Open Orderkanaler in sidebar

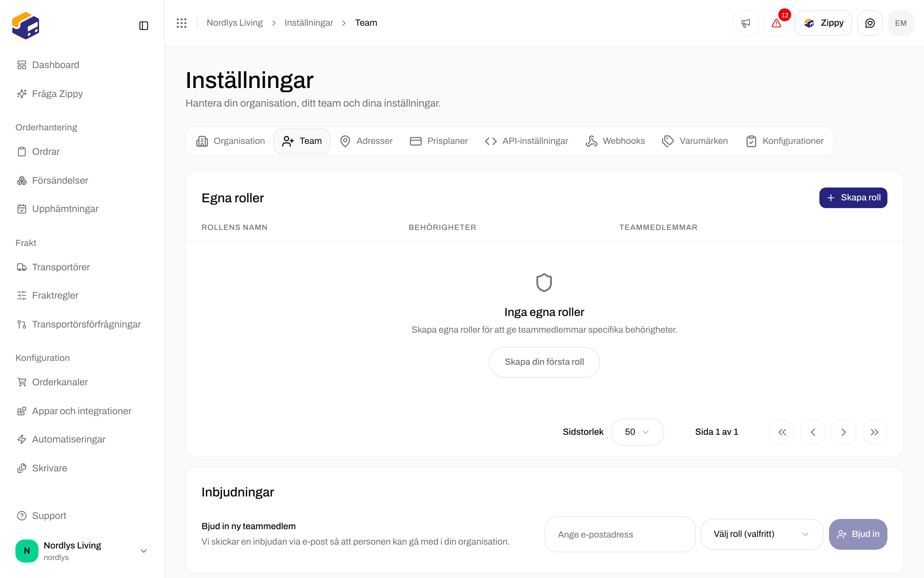pos(82,382)
